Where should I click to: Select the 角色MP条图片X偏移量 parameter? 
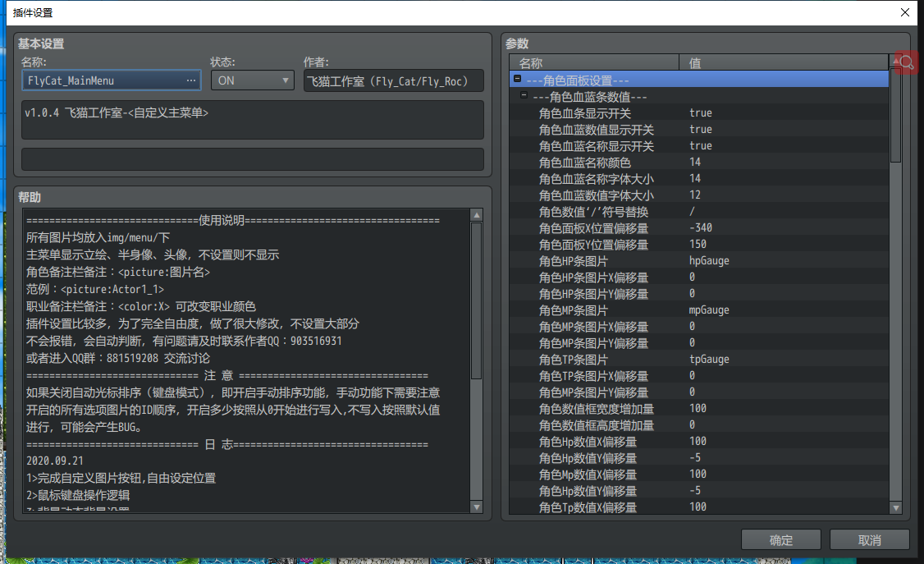coord(699,327)
